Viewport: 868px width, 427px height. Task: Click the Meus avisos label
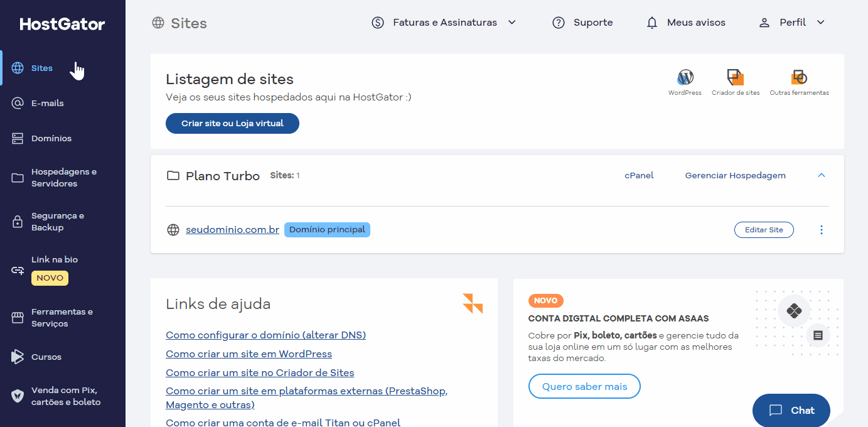pos(696,23)
